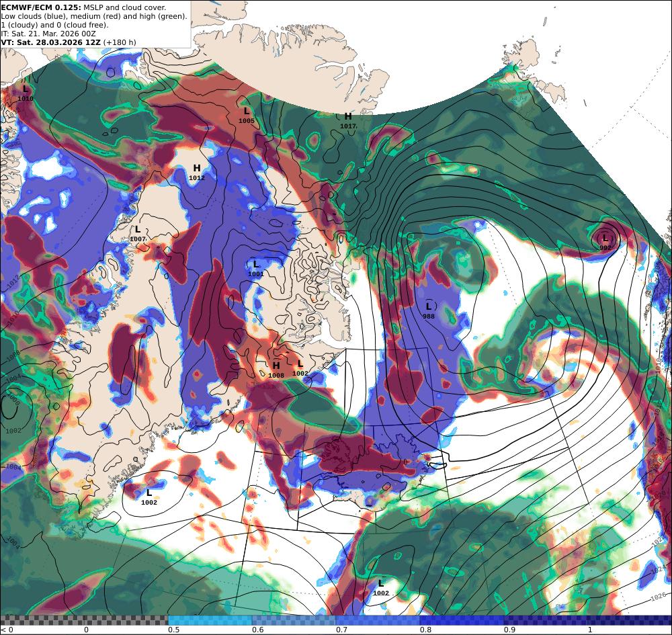The width and height of the screenshot is (672, 635).
Task: Select the H 1008 high pressure marker
Action: tap(276, 370)
